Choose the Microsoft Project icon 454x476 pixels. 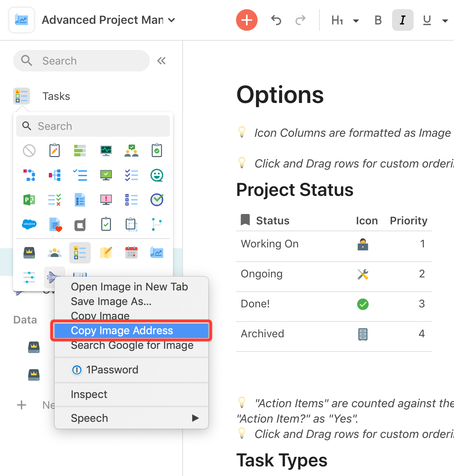click(29, 200)
